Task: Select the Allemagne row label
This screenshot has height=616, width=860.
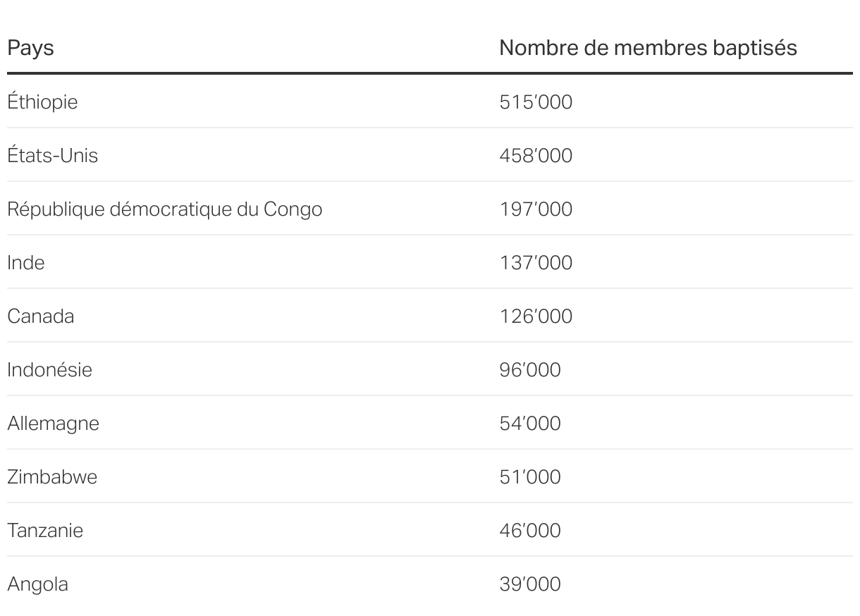Action: click(x=53, y=424)
